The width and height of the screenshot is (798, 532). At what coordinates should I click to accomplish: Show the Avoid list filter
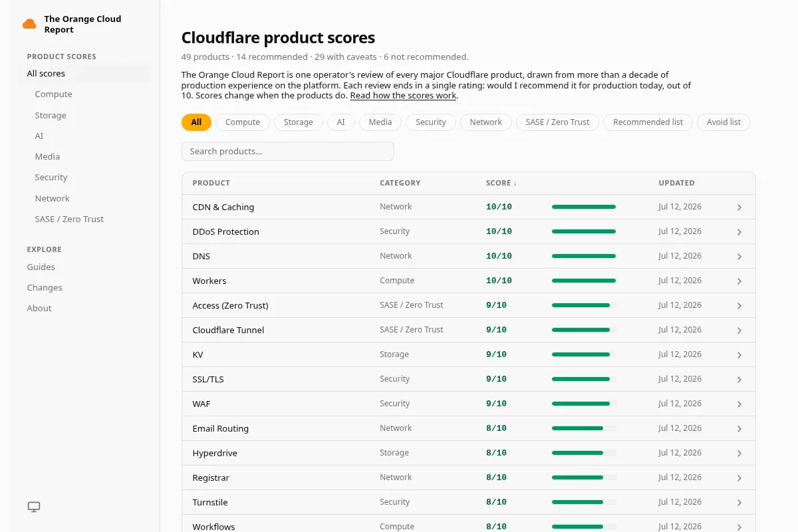click(x=724, y=122)
